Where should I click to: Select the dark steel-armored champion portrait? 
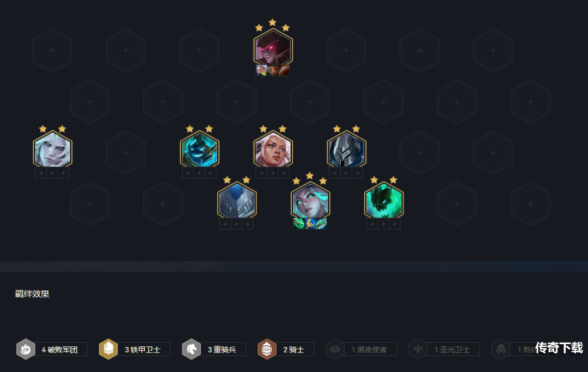pyautogui.click(x=346, y=149)
